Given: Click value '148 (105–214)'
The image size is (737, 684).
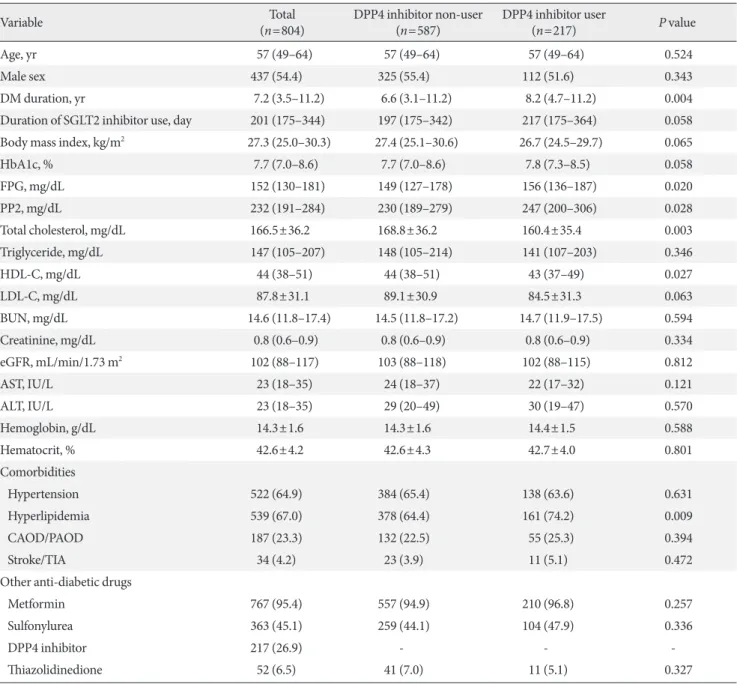Looking at the screenshot, I should pos(415,252).
